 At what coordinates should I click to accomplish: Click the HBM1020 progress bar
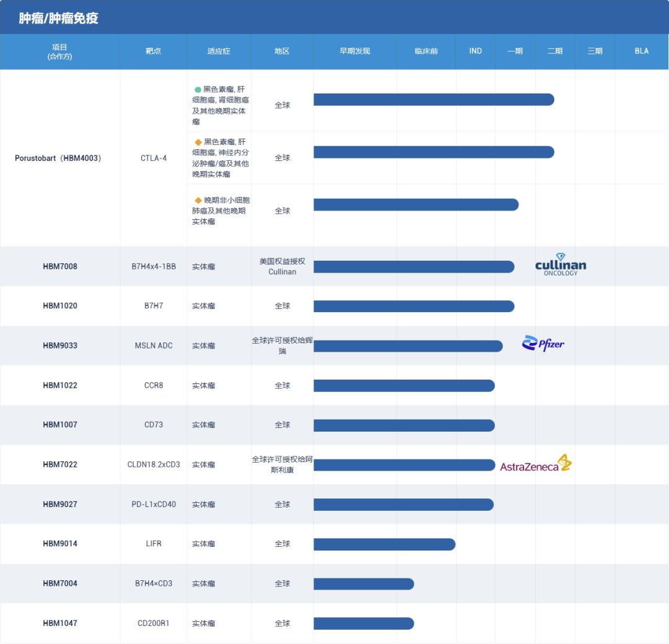point(414,307)
